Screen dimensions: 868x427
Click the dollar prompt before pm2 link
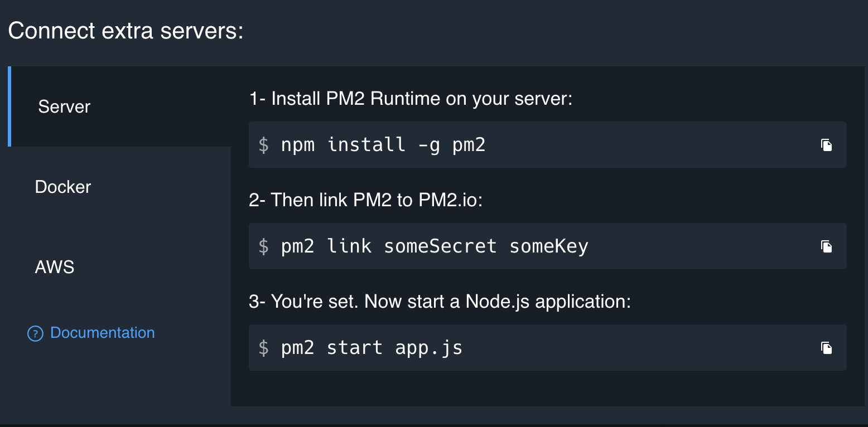coord(264,246)
